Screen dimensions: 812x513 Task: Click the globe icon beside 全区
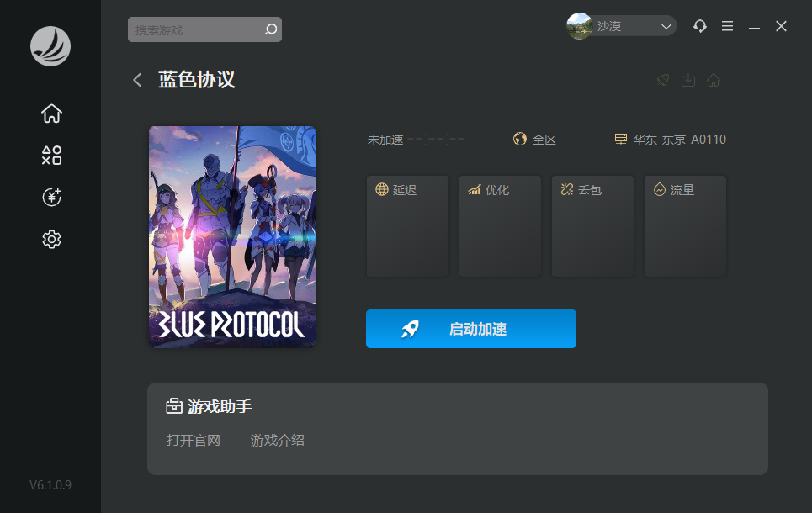(x=520, y=139)
